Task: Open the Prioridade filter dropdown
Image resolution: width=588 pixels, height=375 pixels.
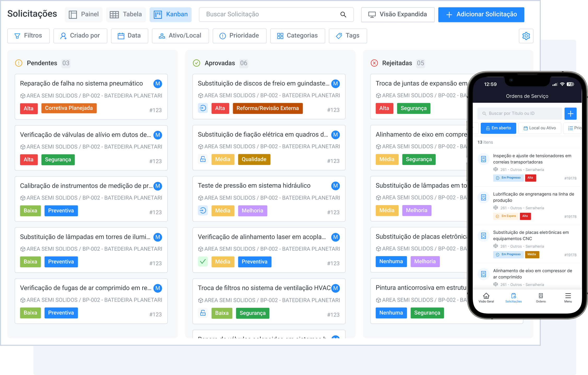Action: tap(239, 36)
